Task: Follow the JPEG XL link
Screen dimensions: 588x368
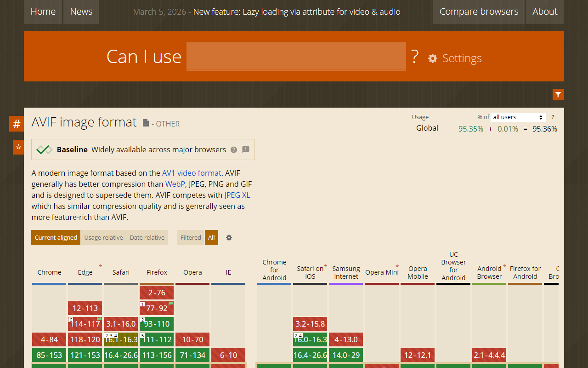Action: 237,195
